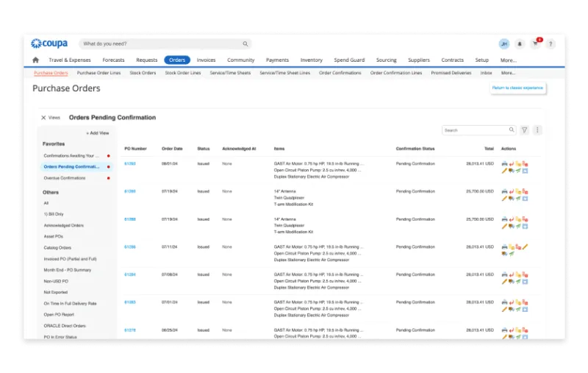Select the 'All' view under Others
Viewport: 588px width, 373px height.
point(46,203)
